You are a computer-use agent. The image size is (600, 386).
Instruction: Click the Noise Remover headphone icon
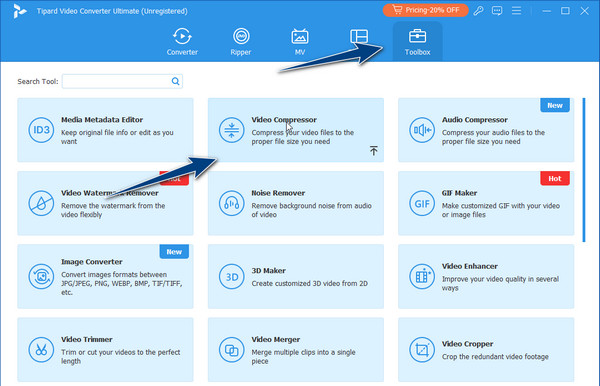232,204
